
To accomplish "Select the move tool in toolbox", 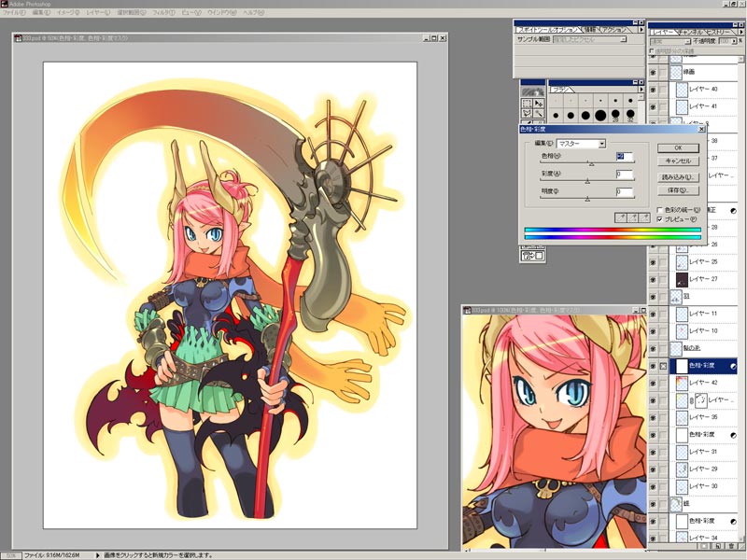I will pos(539,103).
